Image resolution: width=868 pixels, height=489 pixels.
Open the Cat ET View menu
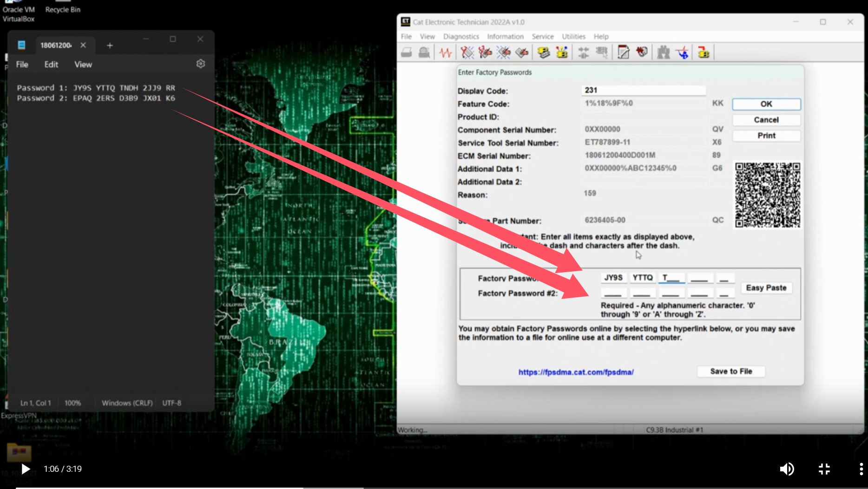(x=427, y=36)
